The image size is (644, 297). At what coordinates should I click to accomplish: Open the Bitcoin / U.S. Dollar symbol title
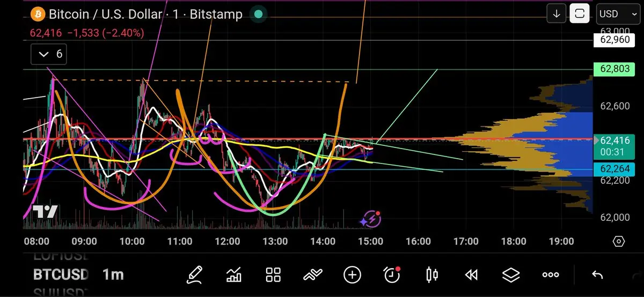tap(106, 14)
